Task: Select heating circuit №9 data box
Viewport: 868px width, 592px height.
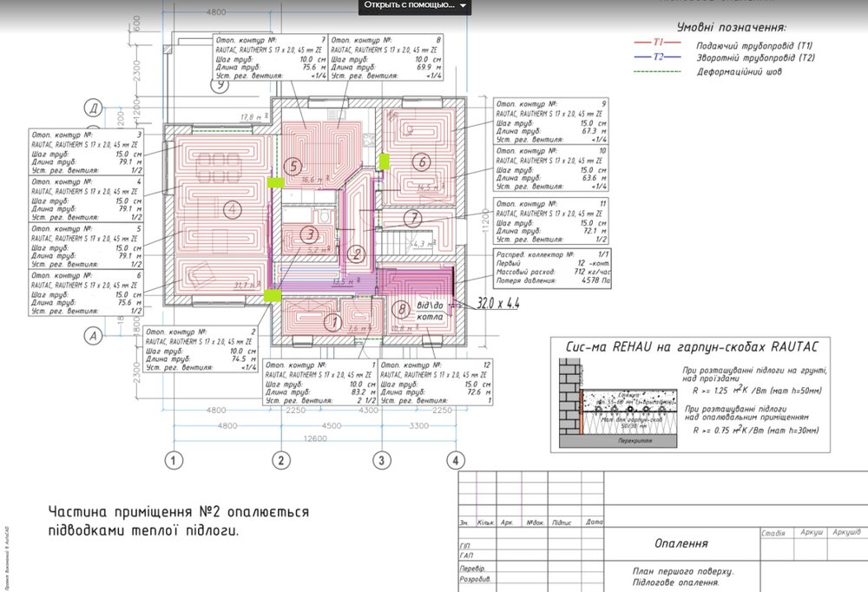Action: point(551,122)
